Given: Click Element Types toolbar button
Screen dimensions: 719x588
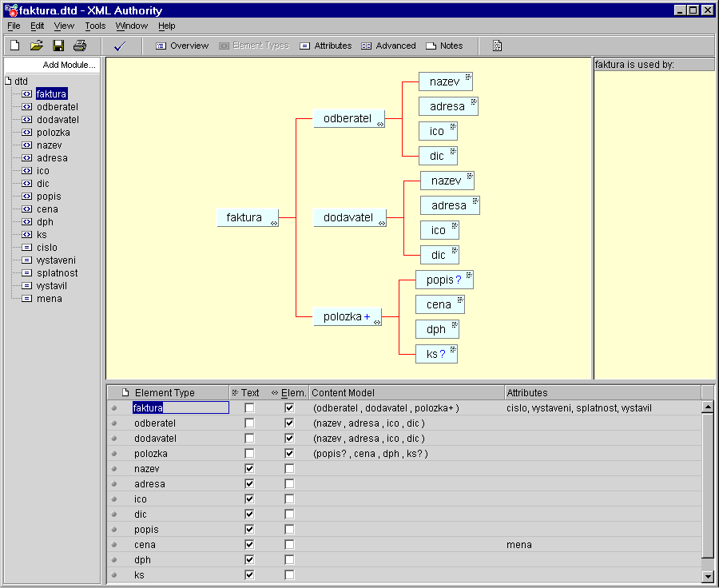Looking at the screenshot, I should [x=254, y=46].
